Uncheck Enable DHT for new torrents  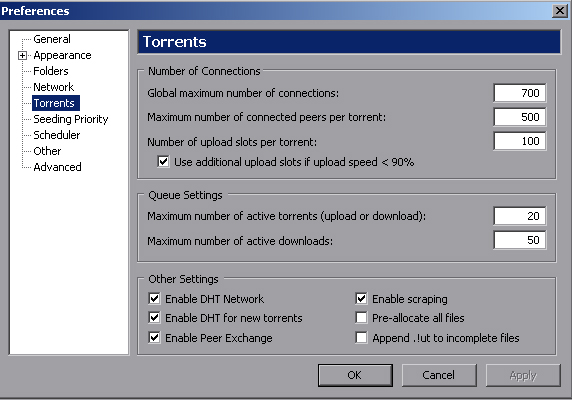tap(154, 318)
